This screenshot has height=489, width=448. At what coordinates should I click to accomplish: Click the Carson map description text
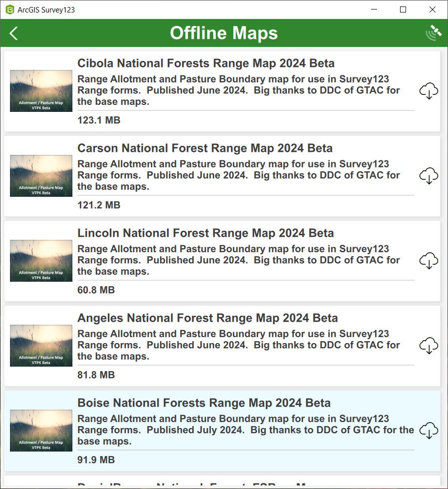(x=239, y=175)
